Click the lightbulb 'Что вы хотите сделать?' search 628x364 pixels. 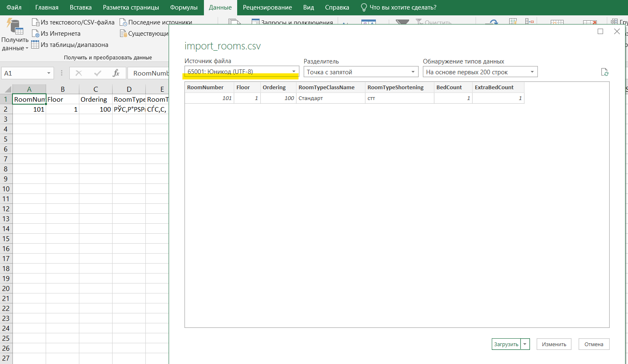(398, 7)
